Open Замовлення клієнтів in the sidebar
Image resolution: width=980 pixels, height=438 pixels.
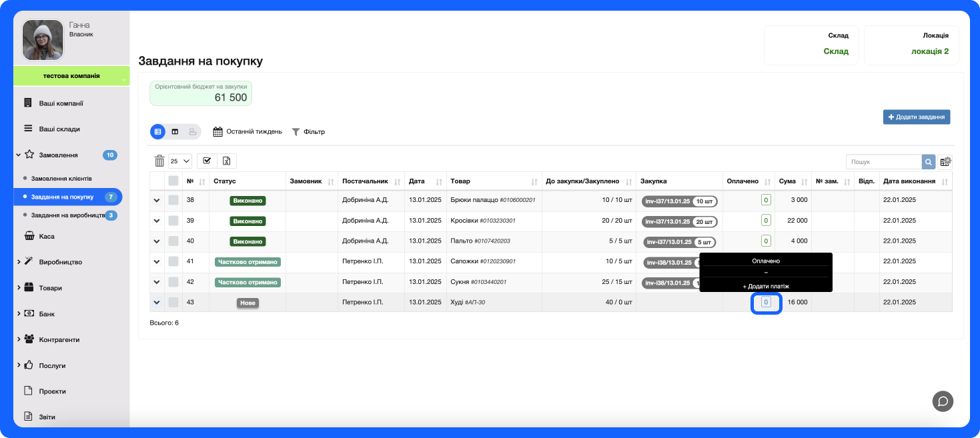[x=61, y=179]
